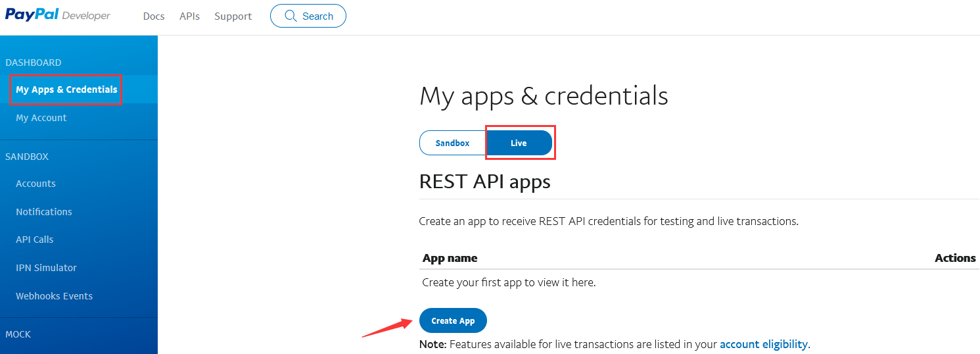
Task: Select My Apps & Credentials in sidebar
Action: point(66,89)
